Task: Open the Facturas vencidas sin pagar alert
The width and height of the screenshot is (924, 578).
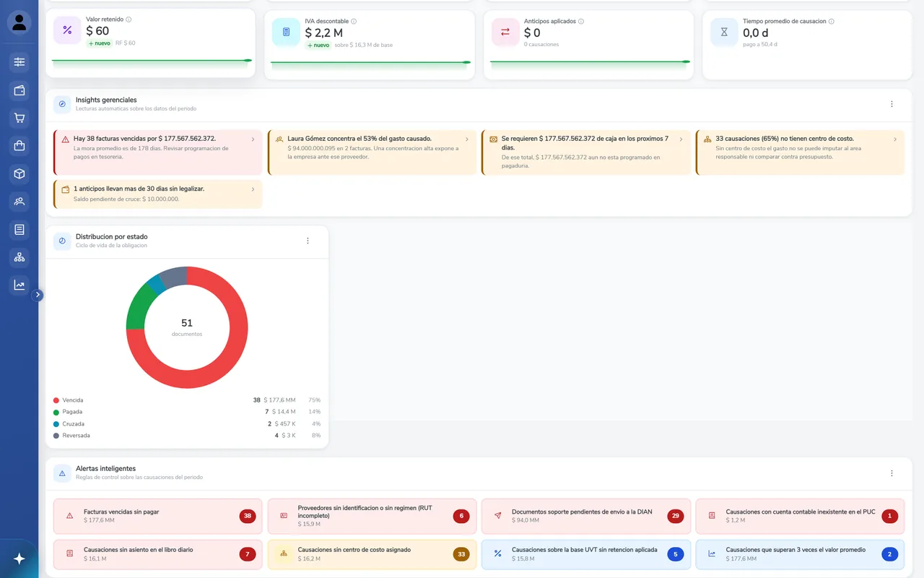Action: pyautogui.click(x=158, y=516)
